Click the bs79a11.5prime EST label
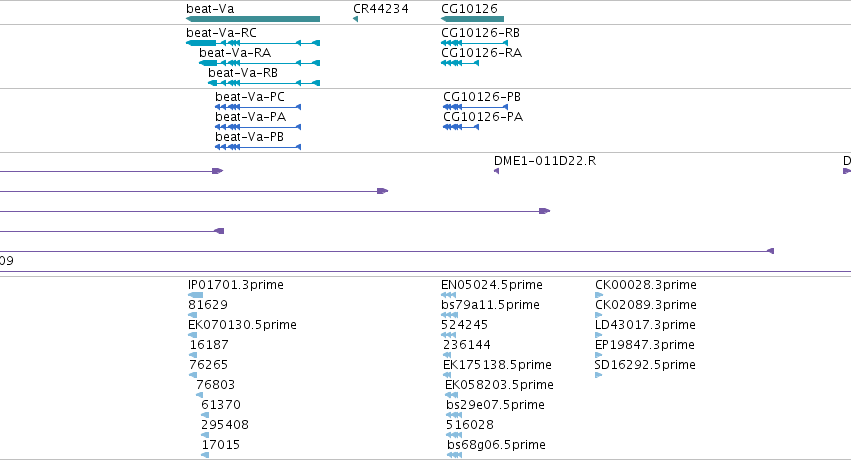The image size is (851, 460). click(490, 305)
